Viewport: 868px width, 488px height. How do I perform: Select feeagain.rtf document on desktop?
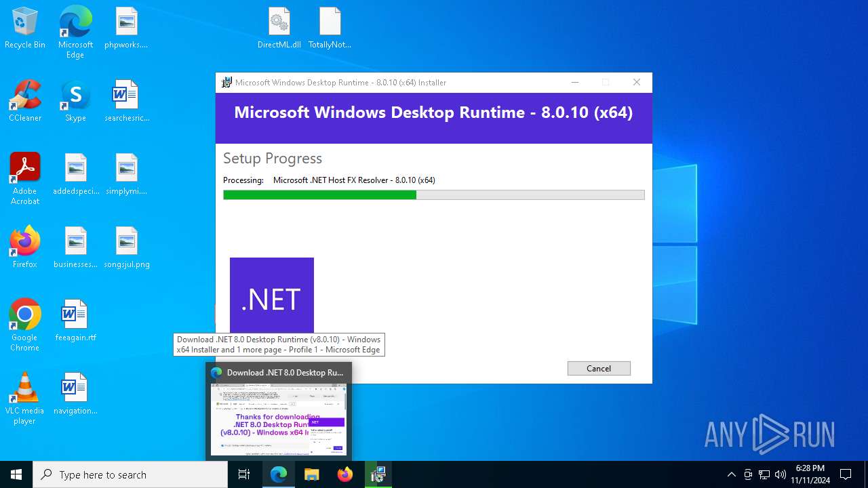point(75,321)
